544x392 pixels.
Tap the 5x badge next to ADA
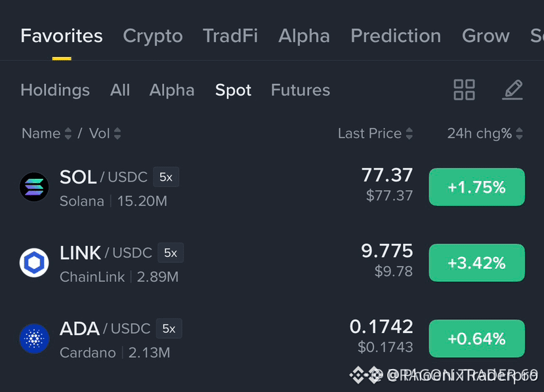click(169, 328)
